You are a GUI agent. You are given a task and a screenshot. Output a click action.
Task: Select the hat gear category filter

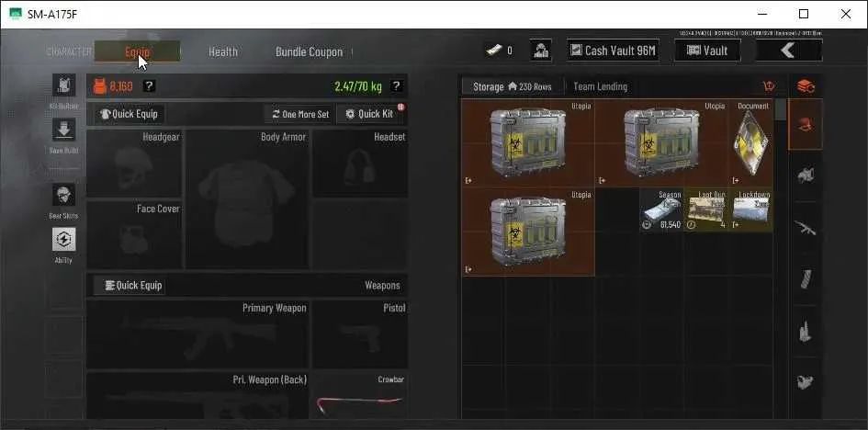[x=806, y=125]
